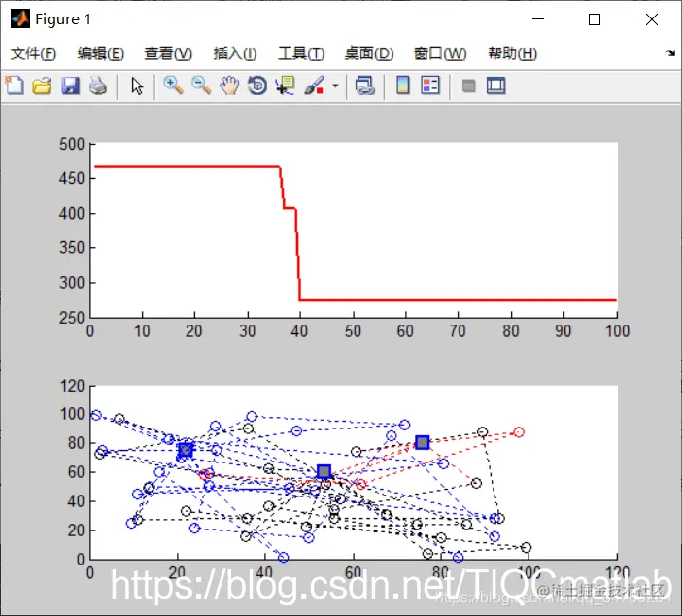Hide plot tools
This screenshot has width=682, height=616.
point(468,86)
